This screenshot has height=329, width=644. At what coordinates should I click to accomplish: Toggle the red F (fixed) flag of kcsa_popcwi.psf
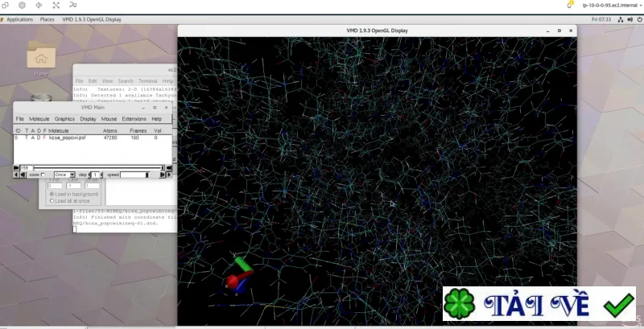(x=44, y=138)
